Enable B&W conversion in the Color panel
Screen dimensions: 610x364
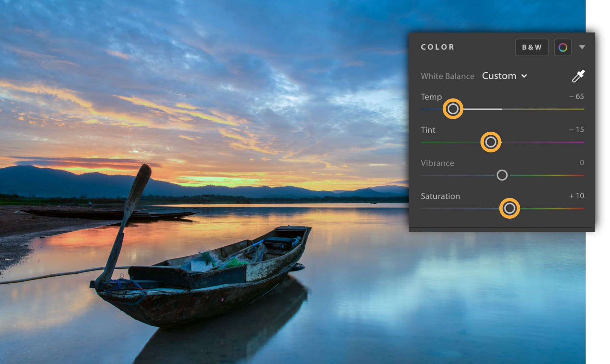coord(532,47)
